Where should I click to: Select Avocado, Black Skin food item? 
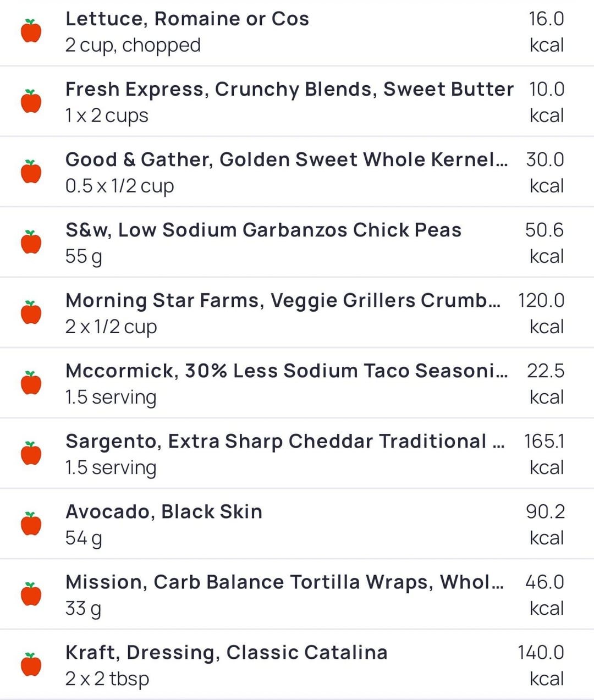coord(297,524)
